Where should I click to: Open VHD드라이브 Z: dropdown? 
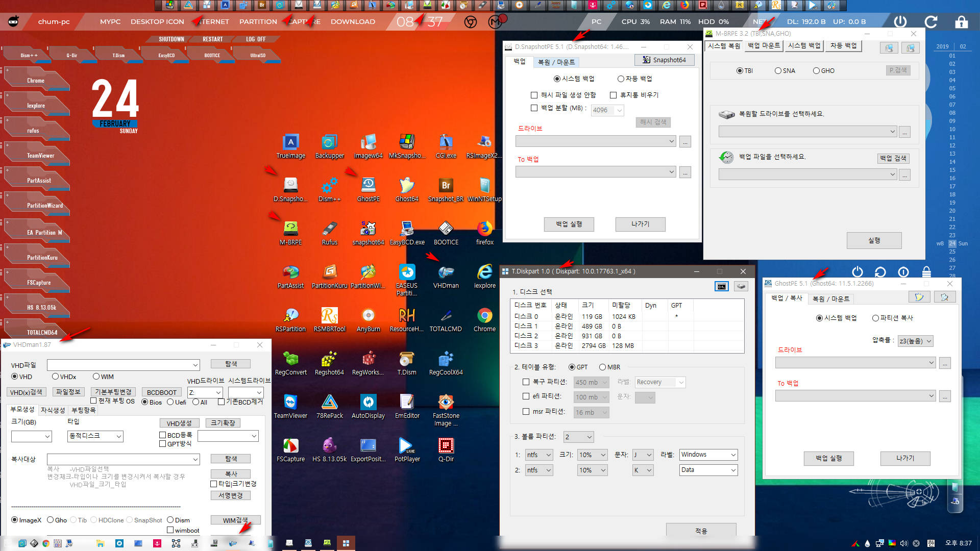point(205,392)
